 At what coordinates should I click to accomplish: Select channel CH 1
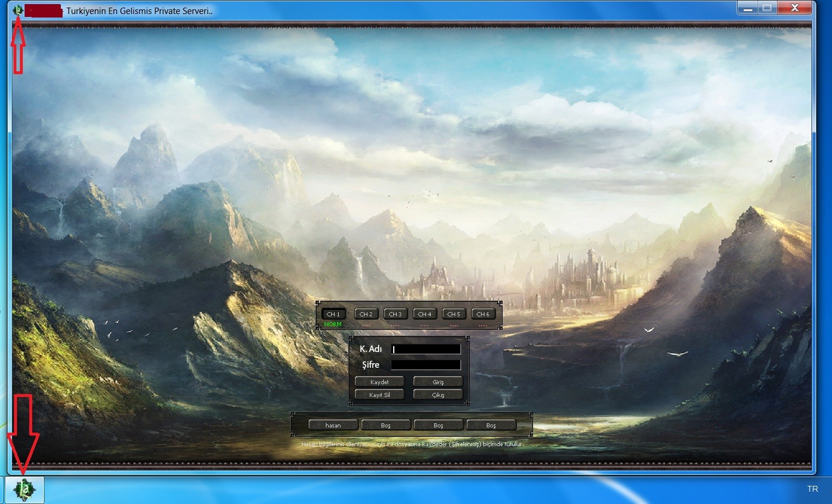point(334,314)
